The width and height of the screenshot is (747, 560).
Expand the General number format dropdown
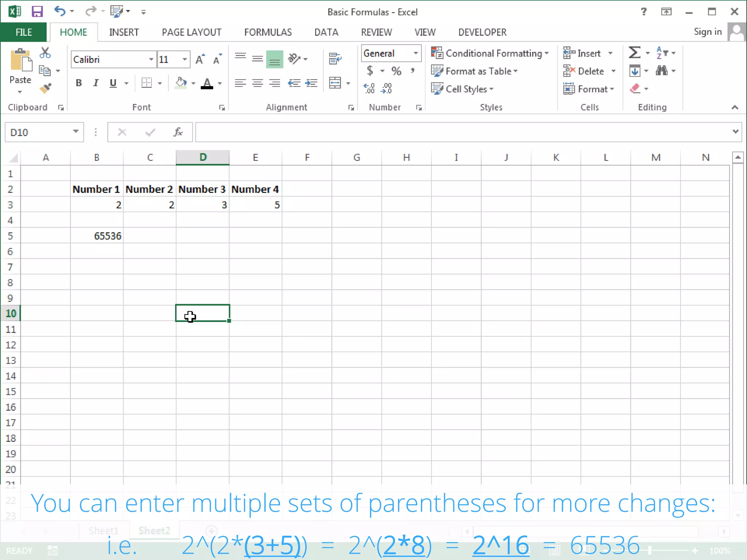pyautogui.click(x=415, y=53)
